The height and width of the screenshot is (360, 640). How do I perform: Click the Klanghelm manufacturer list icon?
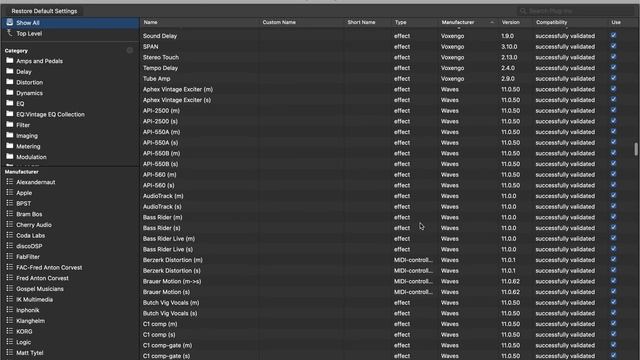pos(10,320)
